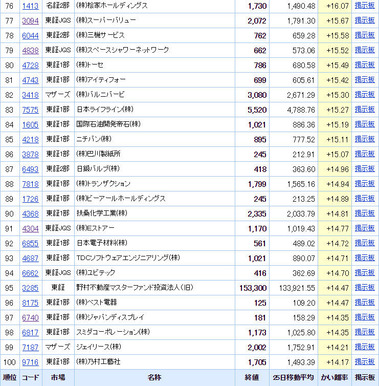Open stock code 6044 link
Viewport: 379px width, 386px height.
coord(30,36)
